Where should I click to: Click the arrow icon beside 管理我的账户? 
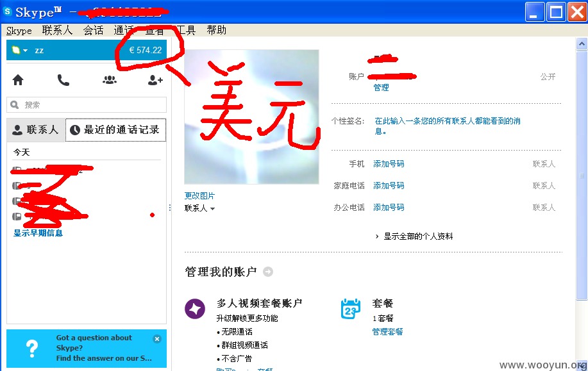click(x=268, y=272)
